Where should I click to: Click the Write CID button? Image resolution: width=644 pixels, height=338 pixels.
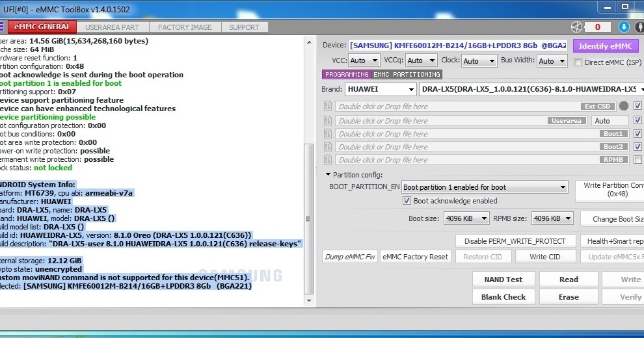pos(544,257)
